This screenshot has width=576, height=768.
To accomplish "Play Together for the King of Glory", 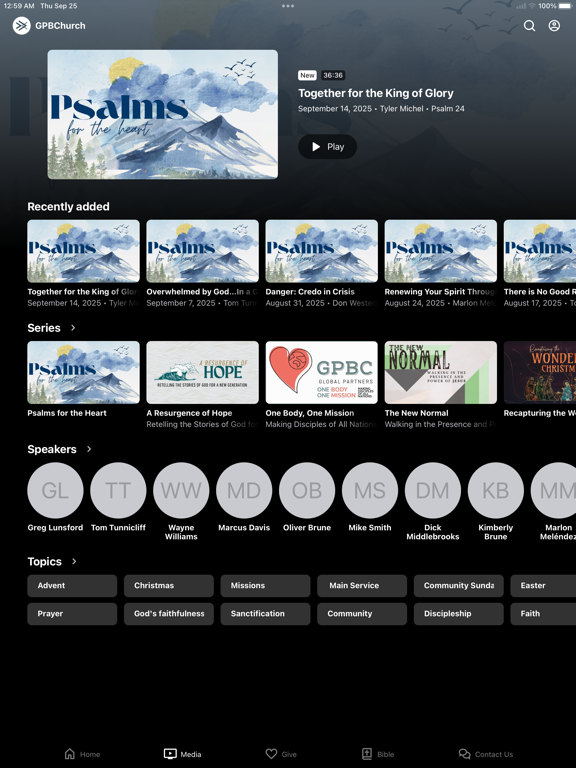I will point(327,146).
